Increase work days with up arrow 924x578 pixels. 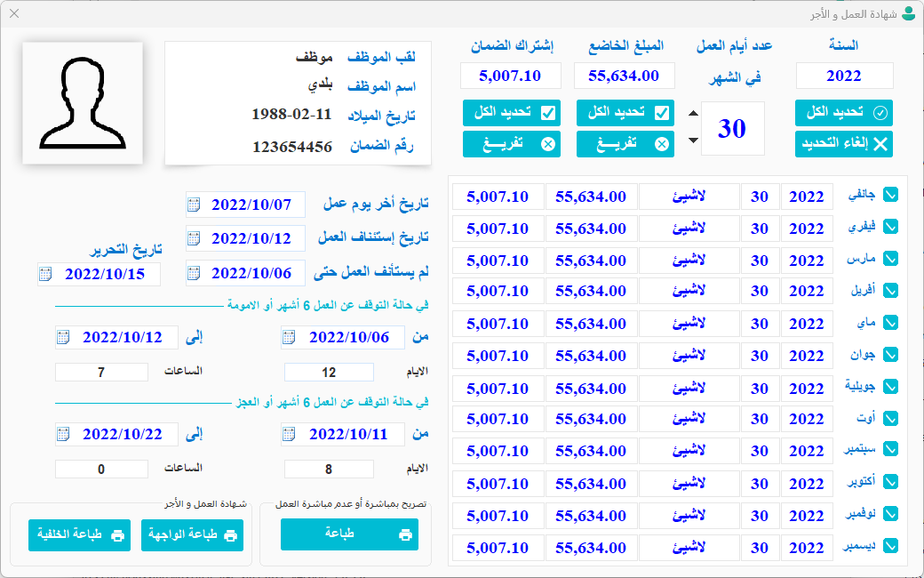point(693,115)
